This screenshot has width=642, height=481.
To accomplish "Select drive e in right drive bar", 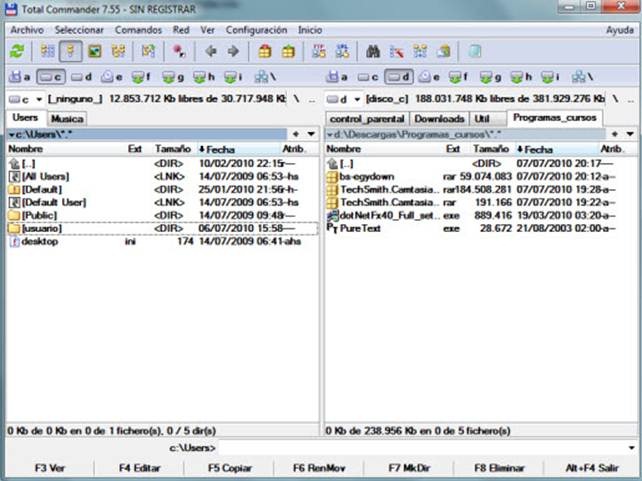I will tap(429, 77).
